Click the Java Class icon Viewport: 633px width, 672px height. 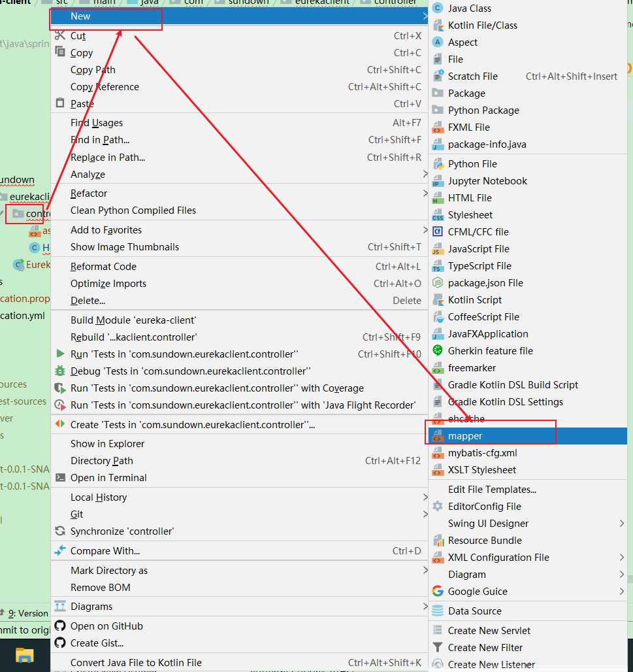(x=437, y=8)
